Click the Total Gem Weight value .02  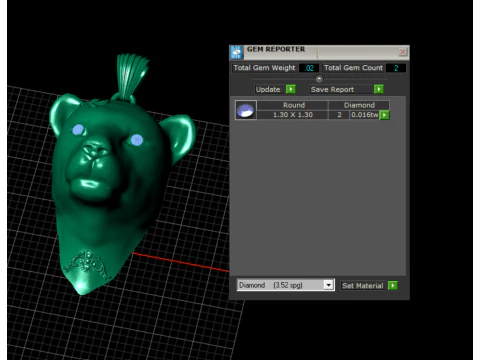(309, 68)
